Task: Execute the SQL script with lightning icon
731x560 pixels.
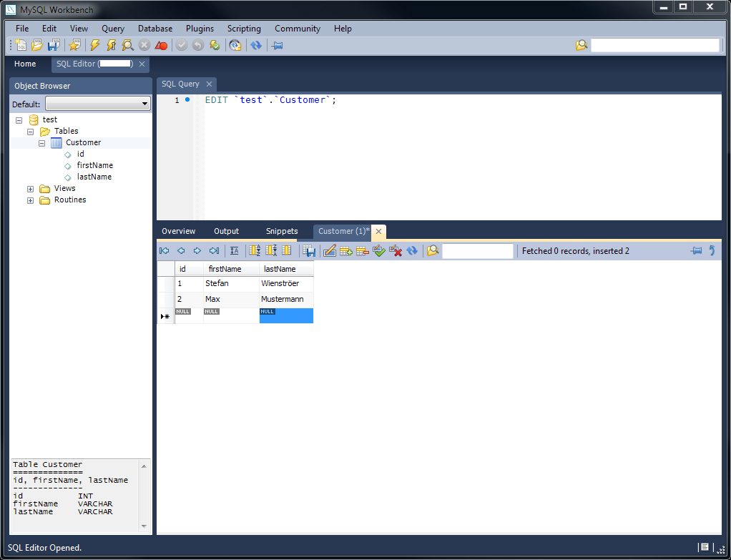Action: click(x=95, y=45)
